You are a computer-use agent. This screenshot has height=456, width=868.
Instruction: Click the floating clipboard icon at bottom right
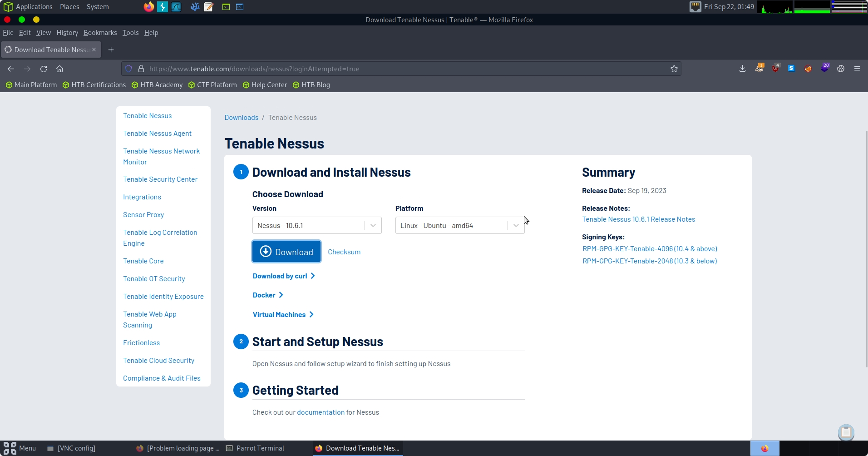tap(846, 432)
